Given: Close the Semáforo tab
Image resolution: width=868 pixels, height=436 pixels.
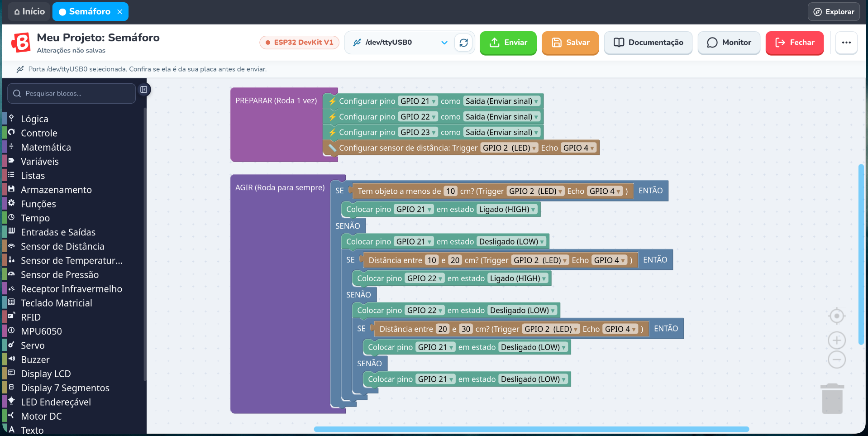Looking at the screenshot, I should (120, 12).
